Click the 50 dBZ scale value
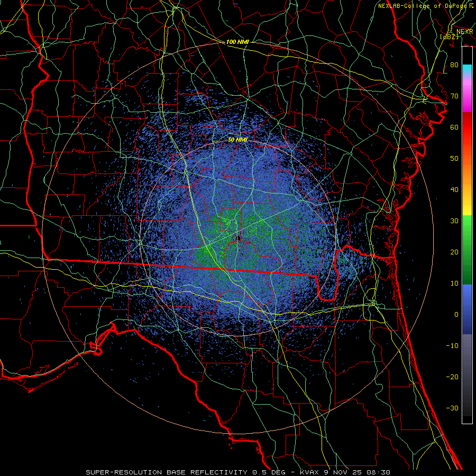 (x=454, y=159)
